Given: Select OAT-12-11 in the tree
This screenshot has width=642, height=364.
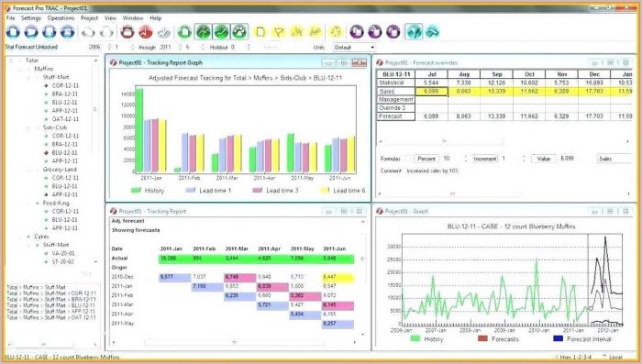Looking at the screenshot, I should [65, 119].
